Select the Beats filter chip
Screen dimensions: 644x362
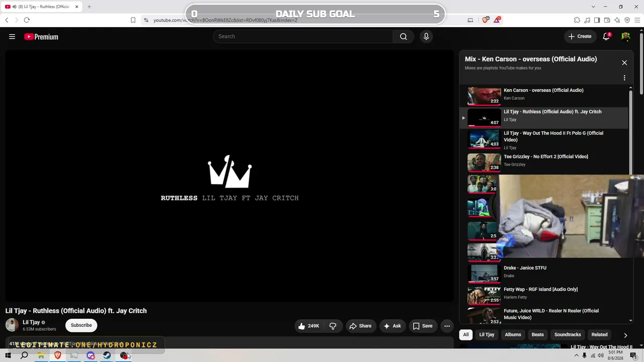[538, 334]
